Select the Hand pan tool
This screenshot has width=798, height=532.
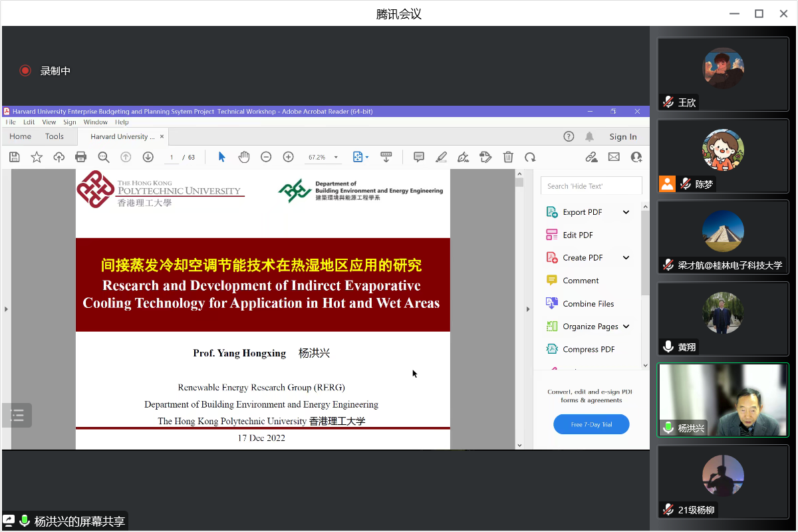tap(244, 157)
